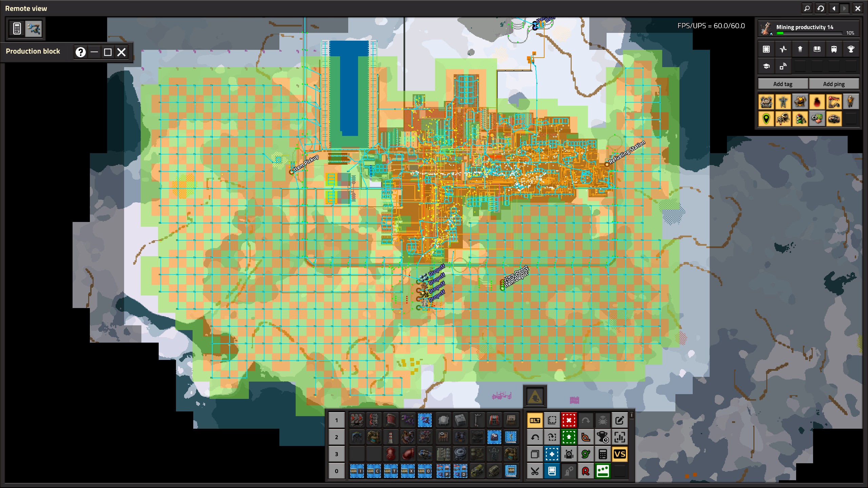Open the production statistics graph icon

pyautogui.click(x=783, y=49)
